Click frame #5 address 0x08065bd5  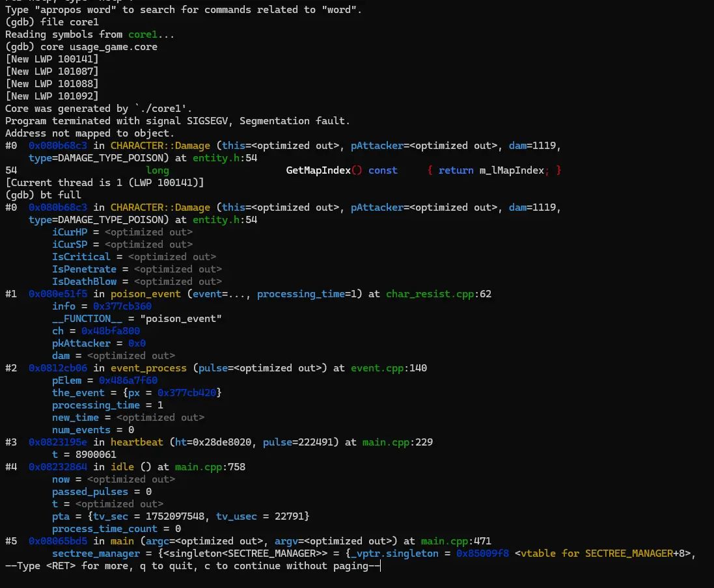[x=58, y=541]
